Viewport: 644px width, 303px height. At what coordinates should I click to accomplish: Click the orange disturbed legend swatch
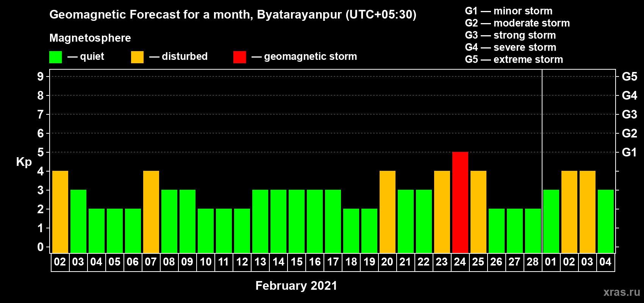pos(137,57)
